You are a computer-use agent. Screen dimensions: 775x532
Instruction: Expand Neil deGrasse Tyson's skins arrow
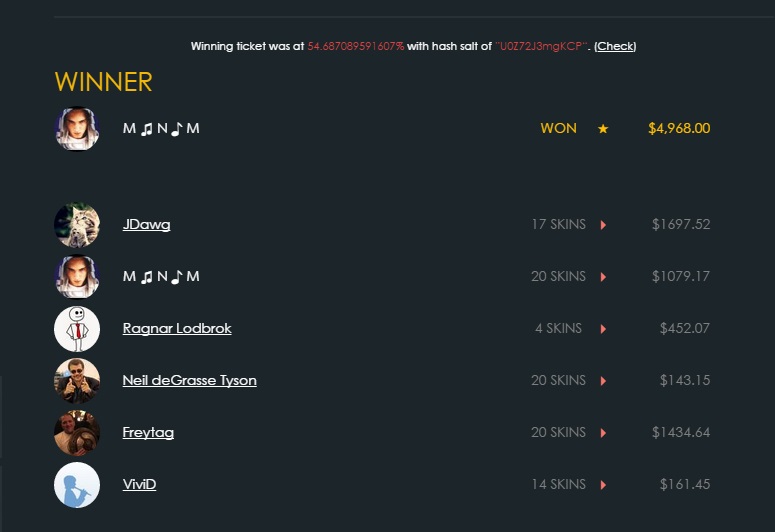[603, 381]
